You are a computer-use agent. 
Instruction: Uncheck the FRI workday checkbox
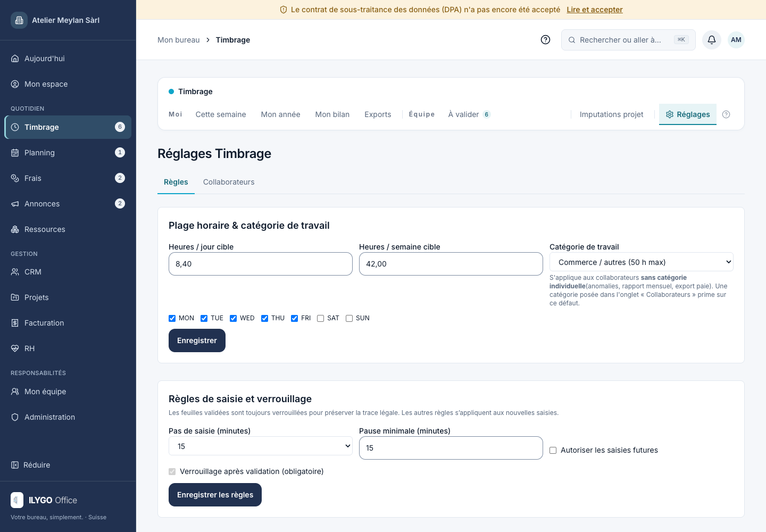(294, 318)
